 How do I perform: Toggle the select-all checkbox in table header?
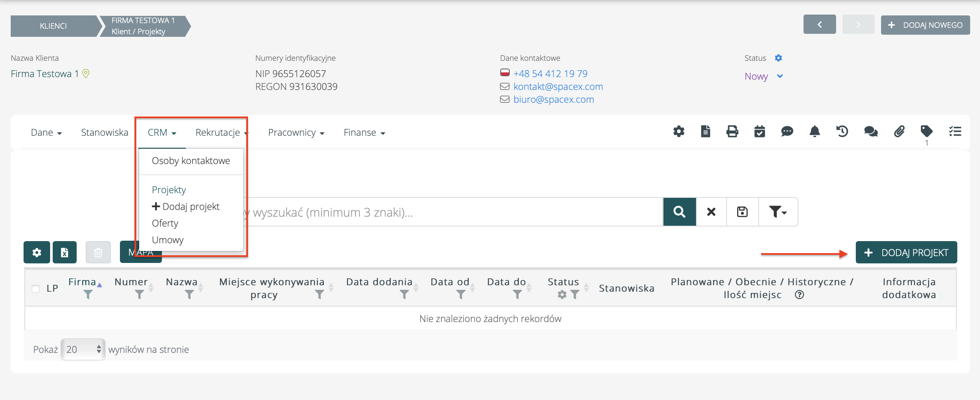[36, 289]
